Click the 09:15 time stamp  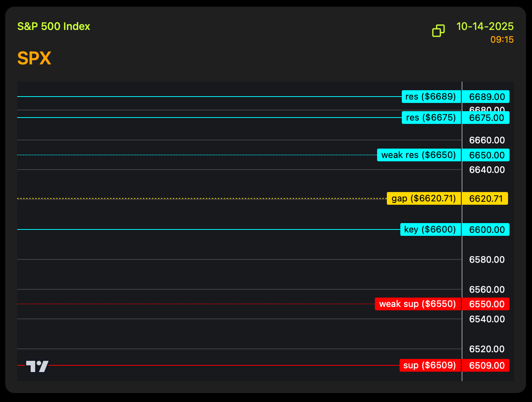pyautogui.click(x=502, y=40)
